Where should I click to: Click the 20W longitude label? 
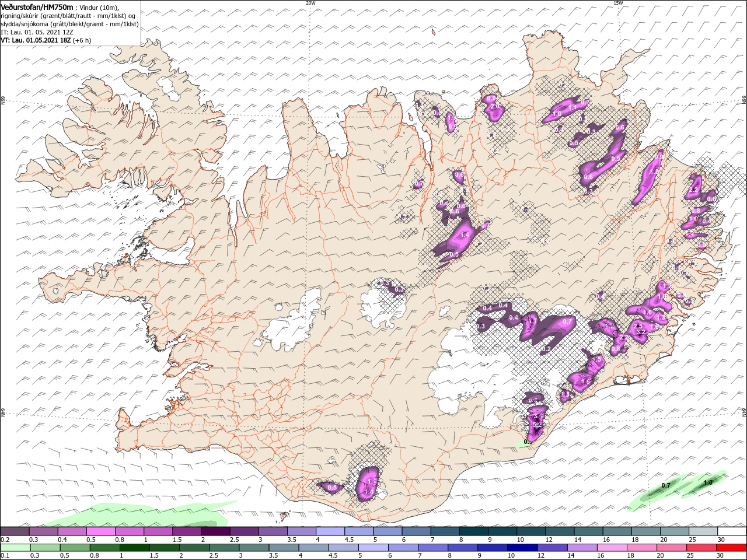click(x=310, y=3)
